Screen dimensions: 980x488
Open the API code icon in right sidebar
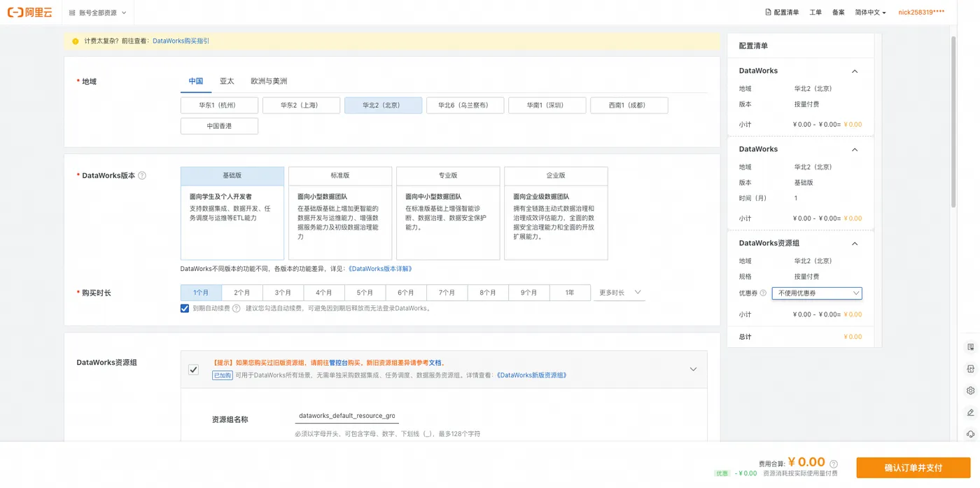click(970, 369)
